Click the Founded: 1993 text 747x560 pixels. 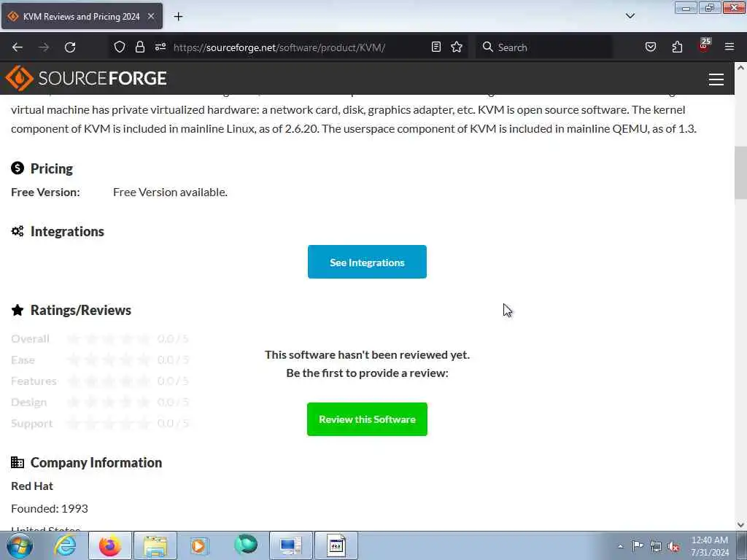[50, 508]
